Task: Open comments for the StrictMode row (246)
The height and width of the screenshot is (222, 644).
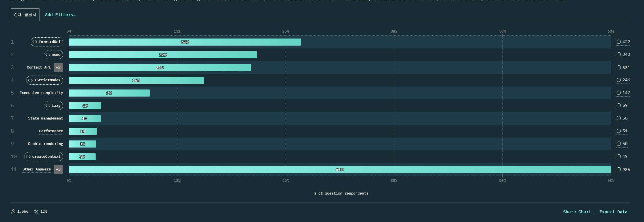Action: 623,80
